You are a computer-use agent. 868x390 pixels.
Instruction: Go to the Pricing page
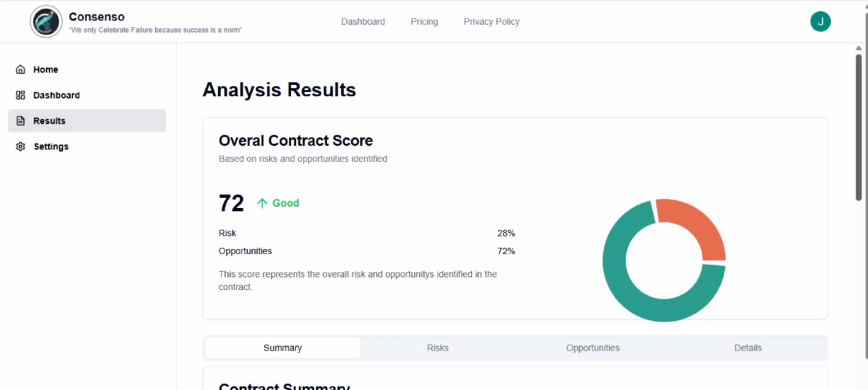tap(424, 21)
